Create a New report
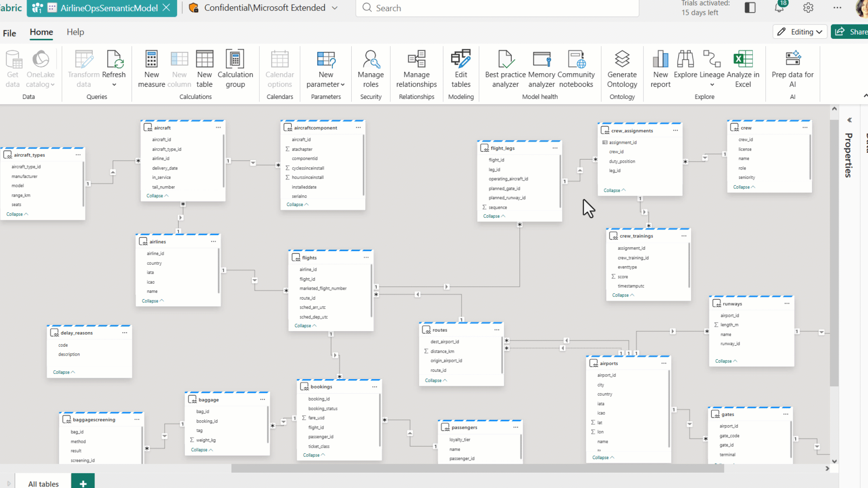The width and height of the screenshot is (868, 488). 660,68
